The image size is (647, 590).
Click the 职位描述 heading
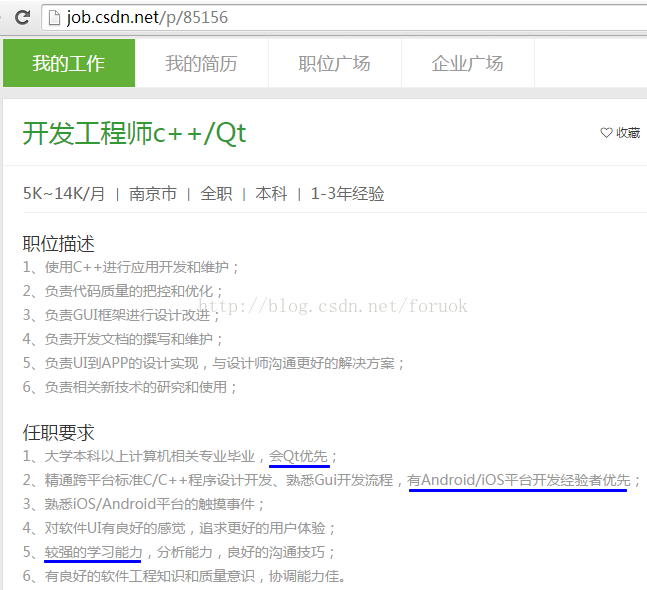59,243
